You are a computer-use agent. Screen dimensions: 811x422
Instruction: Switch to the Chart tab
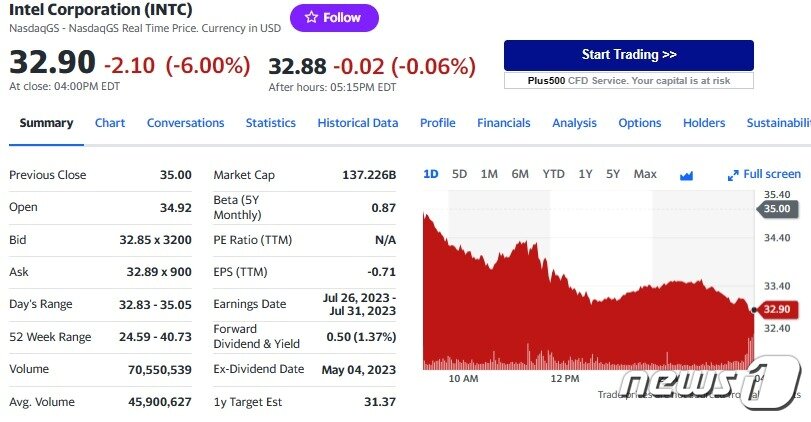coord(110,123)
